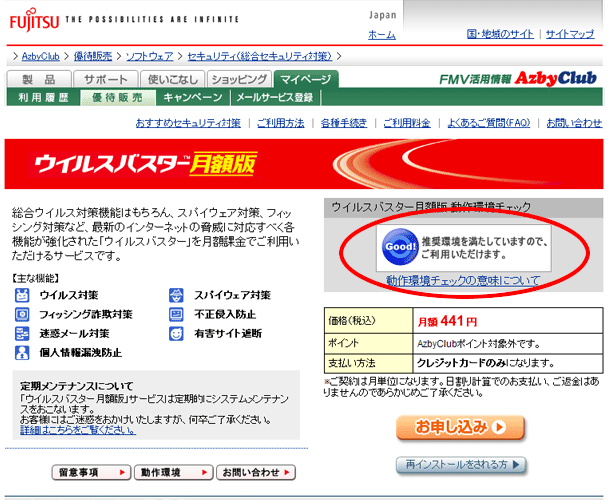Click the ウイルスバスター月額版 banner
Viewport: 610px width, 500px height.
(304, 164)
